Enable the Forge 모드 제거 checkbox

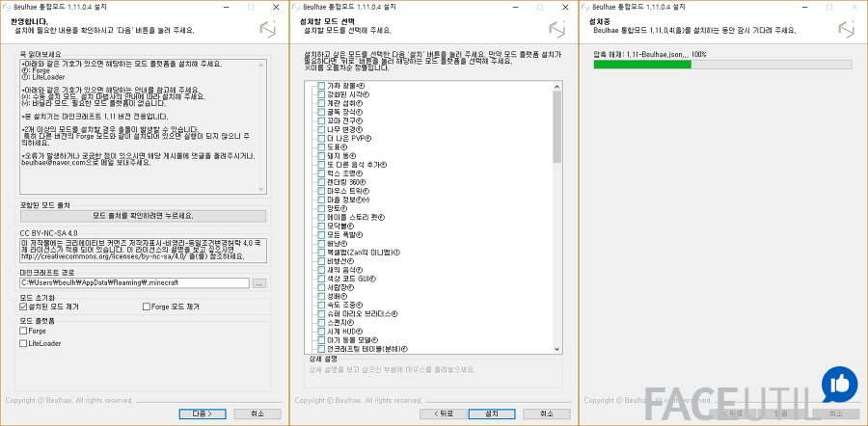click(148, 306)
